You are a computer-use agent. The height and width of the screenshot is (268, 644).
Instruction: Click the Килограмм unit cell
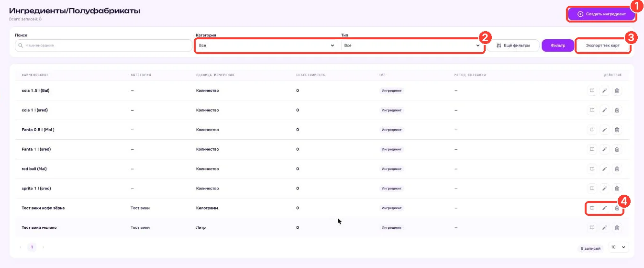pyautogui.click(x=207, y=208)
